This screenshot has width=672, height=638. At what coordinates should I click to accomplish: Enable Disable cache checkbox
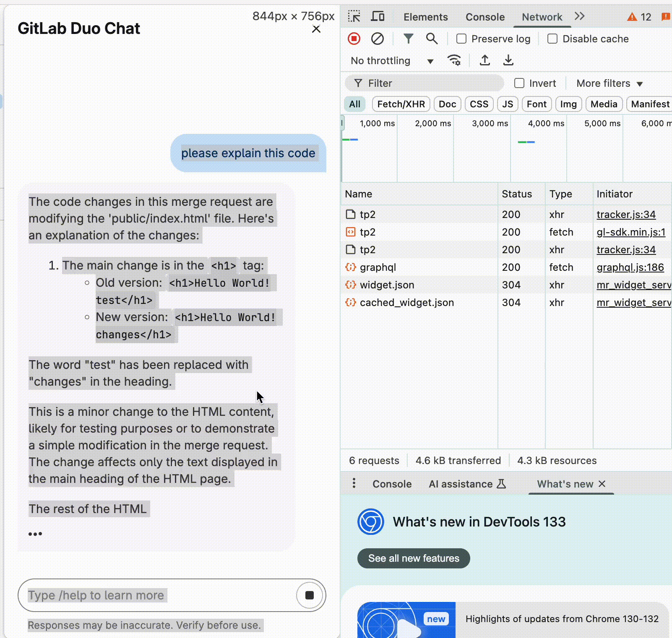(552, 39)
